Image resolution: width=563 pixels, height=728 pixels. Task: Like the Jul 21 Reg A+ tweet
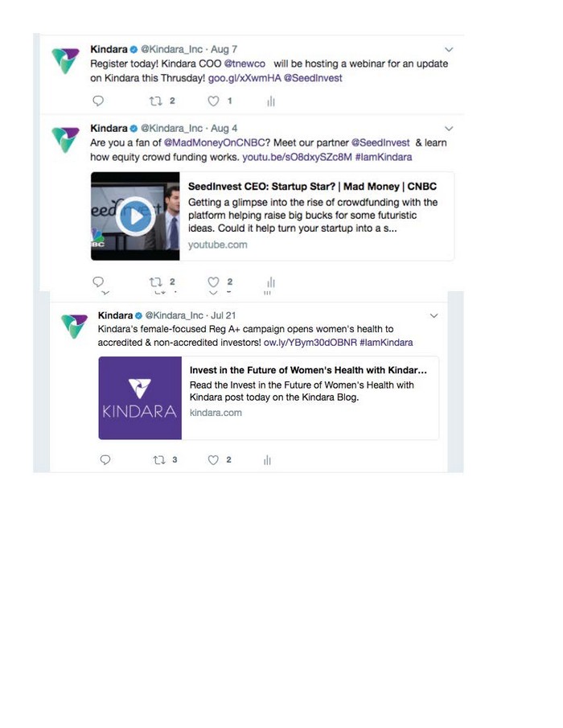213,459
